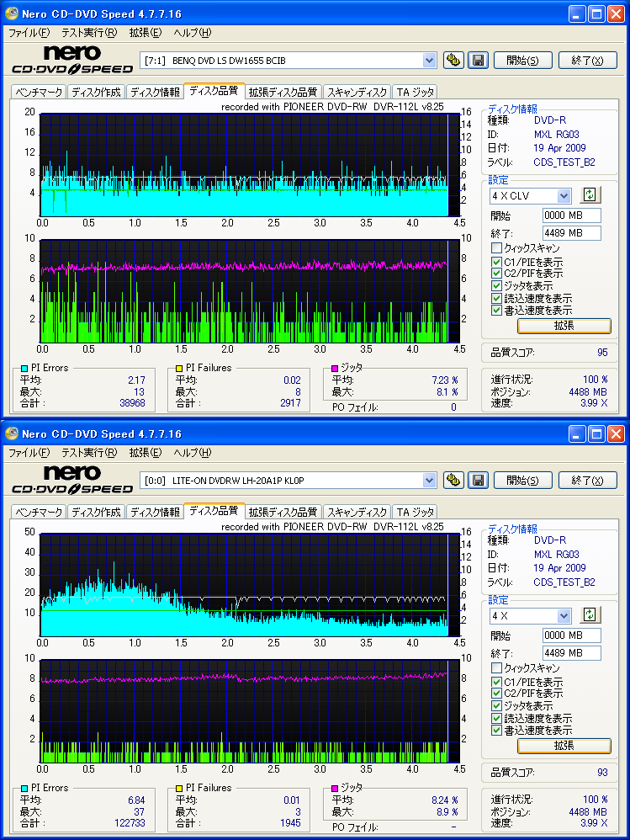Switch to ディスク情報 tab in BENQ window
Viewport: 630px width, 840px height.
156,92
